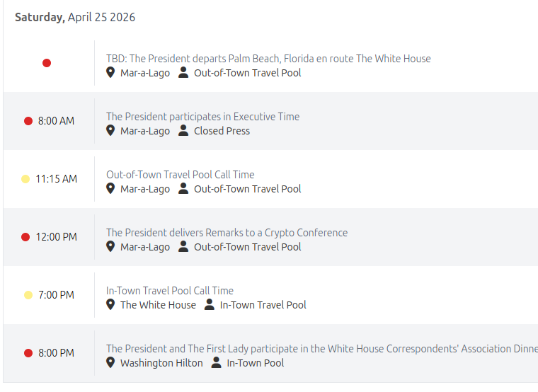The image size is (538, 392).
Task: Click the Washington Hilton location text
Action: coord(161,363)
